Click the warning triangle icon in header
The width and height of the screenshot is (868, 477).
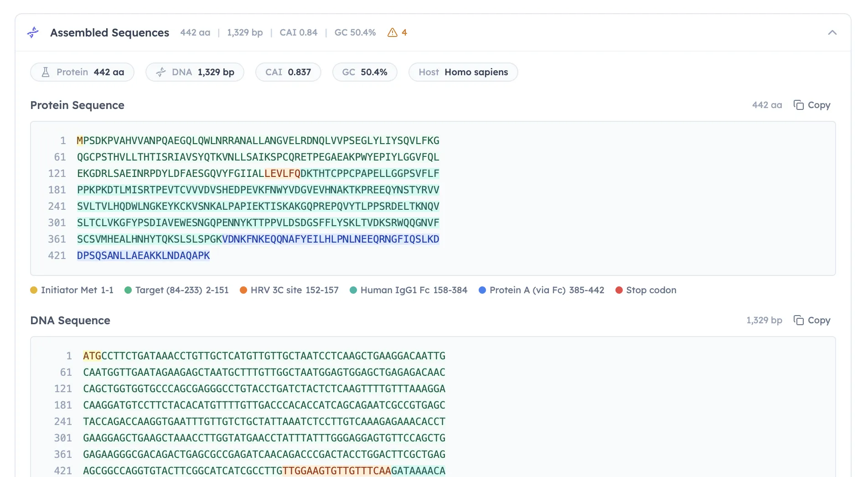(x=392, y=32)
